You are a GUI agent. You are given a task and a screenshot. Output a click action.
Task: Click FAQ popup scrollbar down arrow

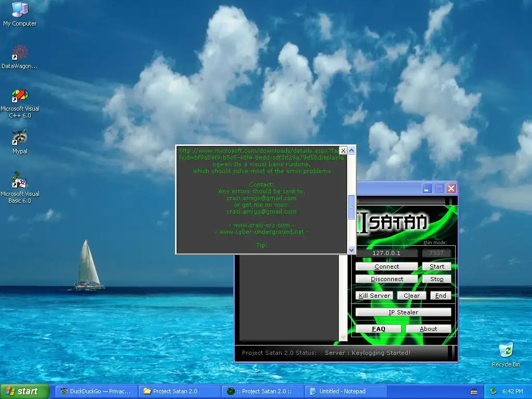click(x=352, y=250)
